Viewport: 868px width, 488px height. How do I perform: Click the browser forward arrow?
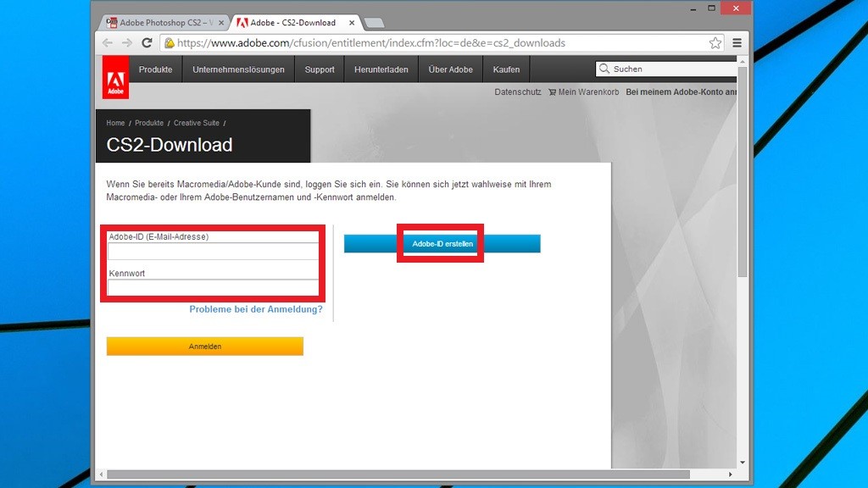[x=127, y=43]
